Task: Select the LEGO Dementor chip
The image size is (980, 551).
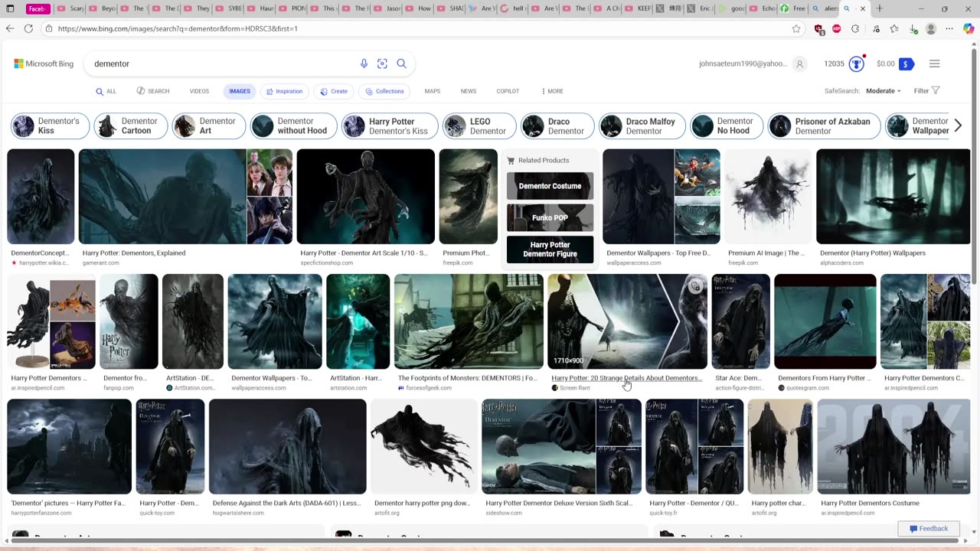Action: click(479, 126)
